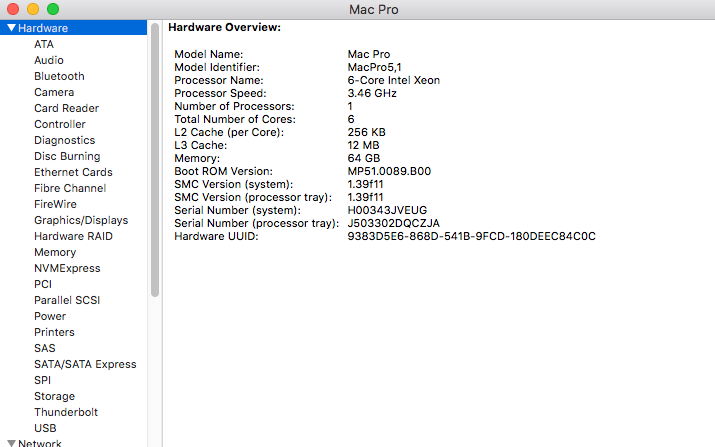Open the ATA hardware section

[x=44, y=44]
